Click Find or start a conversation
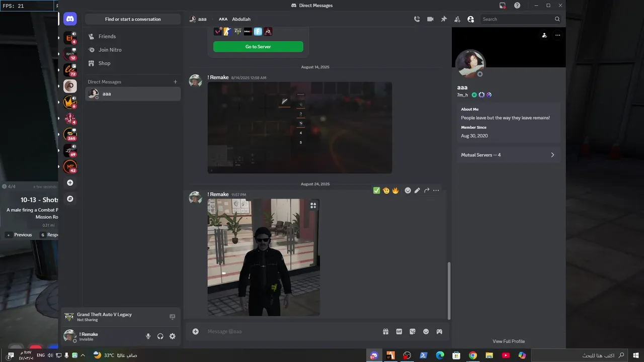644x362 pixels. pos(133,19)
